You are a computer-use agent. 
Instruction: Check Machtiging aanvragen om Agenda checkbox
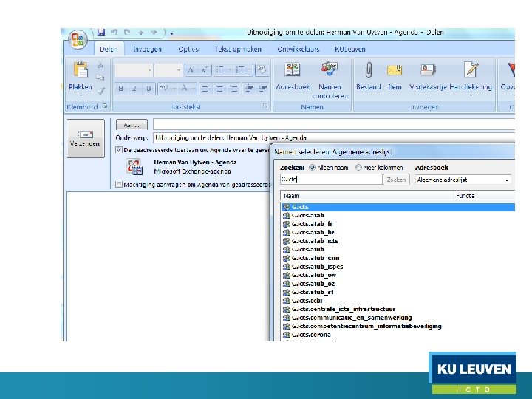click(119, 184)
